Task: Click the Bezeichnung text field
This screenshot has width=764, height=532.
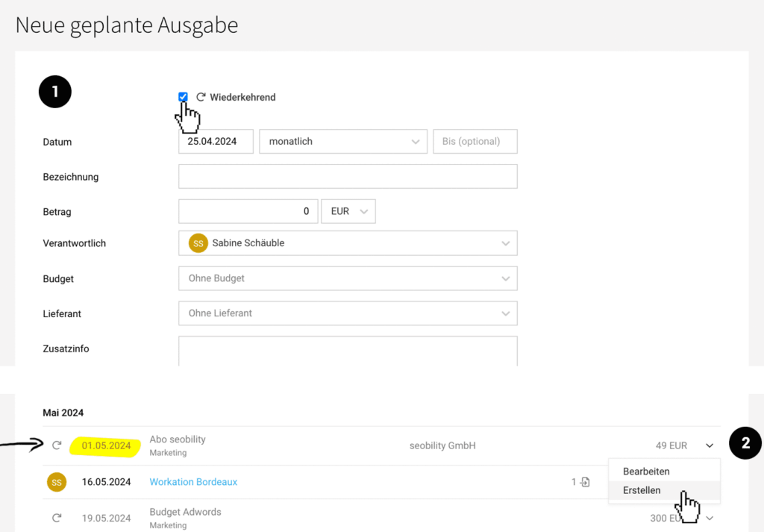Action: coord(348,176)
